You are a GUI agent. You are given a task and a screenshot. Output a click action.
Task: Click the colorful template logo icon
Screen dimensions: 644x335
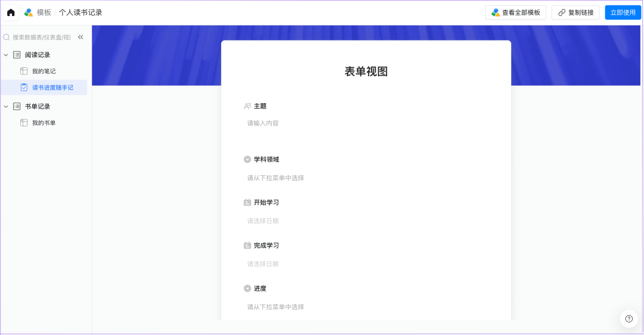(x=29, y=13)
